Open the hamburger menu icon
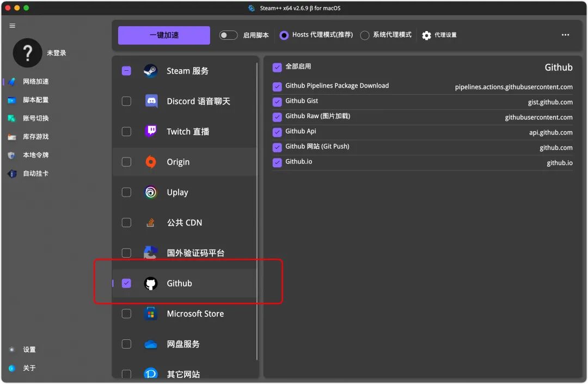Image resolution: width=588 pixels, height=384 pixels. (13, 26)
